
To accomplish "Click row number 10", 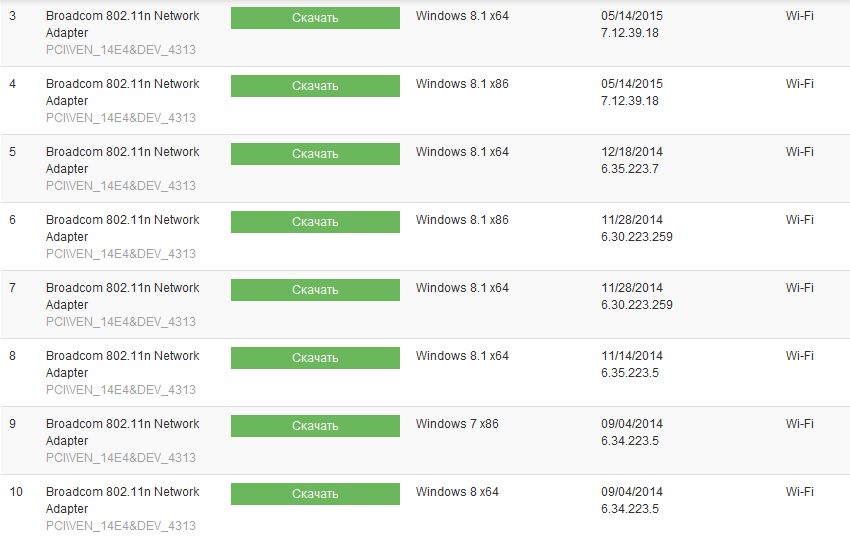I will coord(16,492).
